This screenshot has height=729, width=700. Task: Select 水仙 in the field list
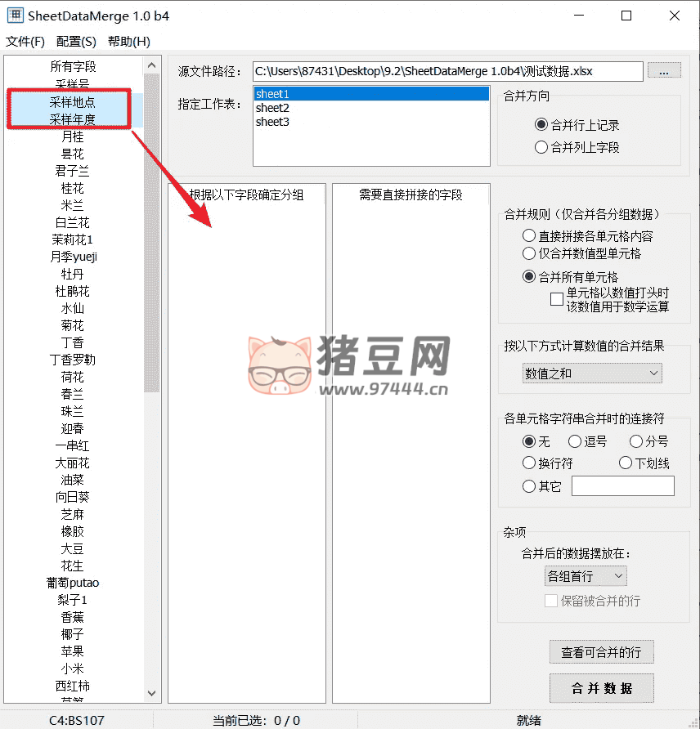[73, 308]
